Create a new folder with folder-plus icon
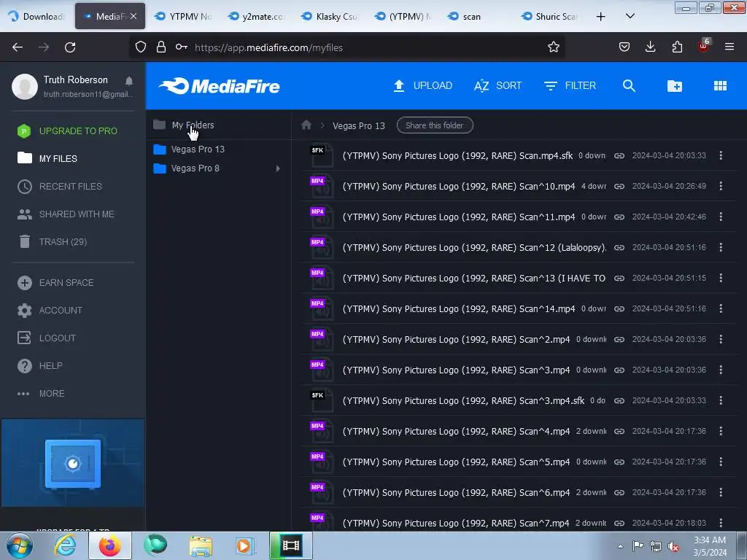The height and width of the screenshot is (560, 747). tap(675, 86)
